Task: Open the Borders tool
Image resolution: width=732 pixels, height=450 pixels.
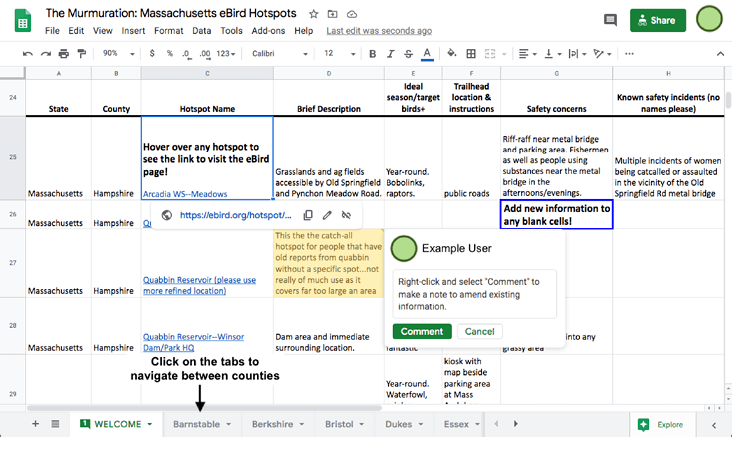Action: pyautogui.click(x=471, y=54)
